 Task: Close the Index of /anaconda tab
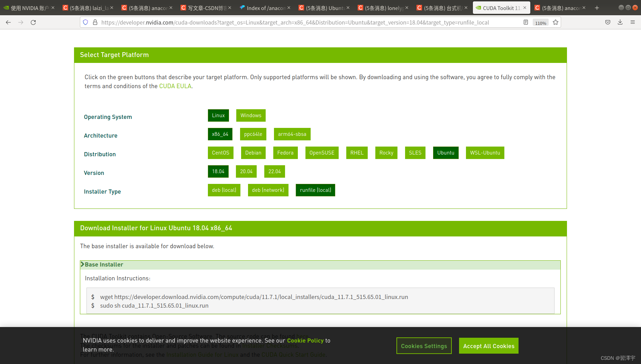tap(289, 8)
